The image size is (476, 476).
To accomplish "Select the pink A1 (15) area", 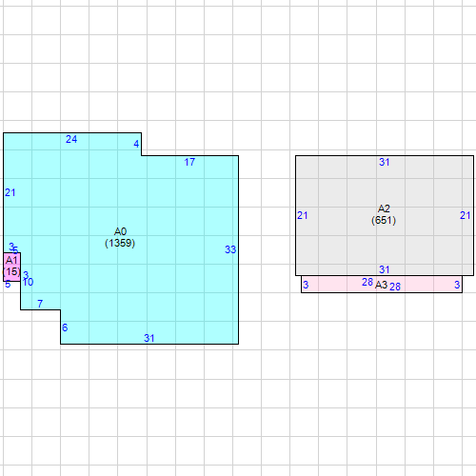I will point(11,267).
